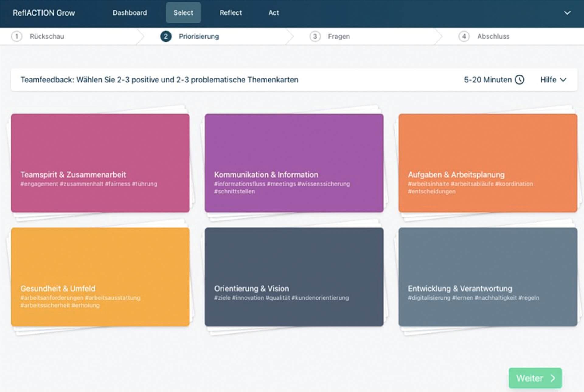Click step 3 circle for Fragen
The width and height of the screenshot is (584, 392).
coord(315,36)
